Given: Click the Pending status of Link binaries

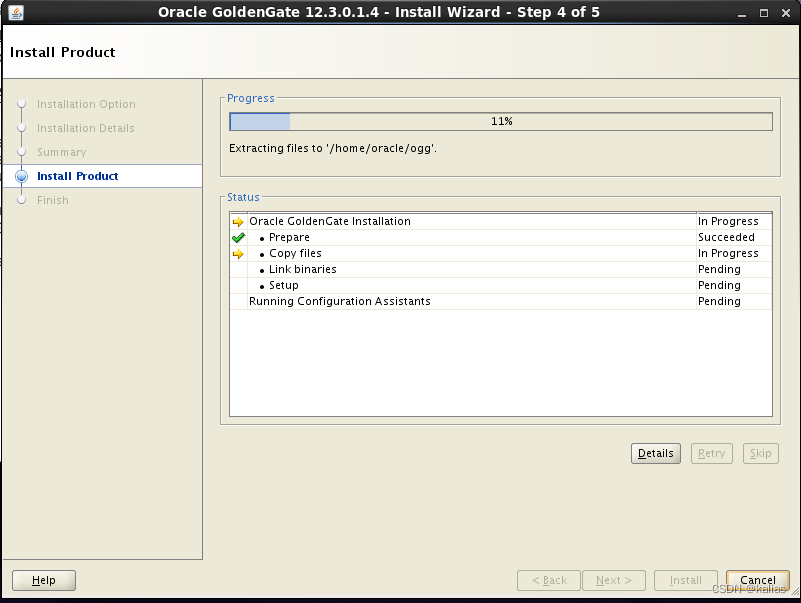Looking at the screenshot, I should (x=719, y=269).
